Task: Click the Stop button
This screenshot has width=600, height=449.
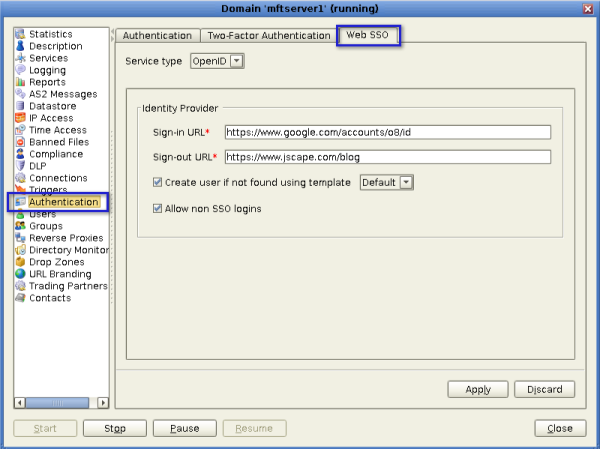Action: coord(115,428)
